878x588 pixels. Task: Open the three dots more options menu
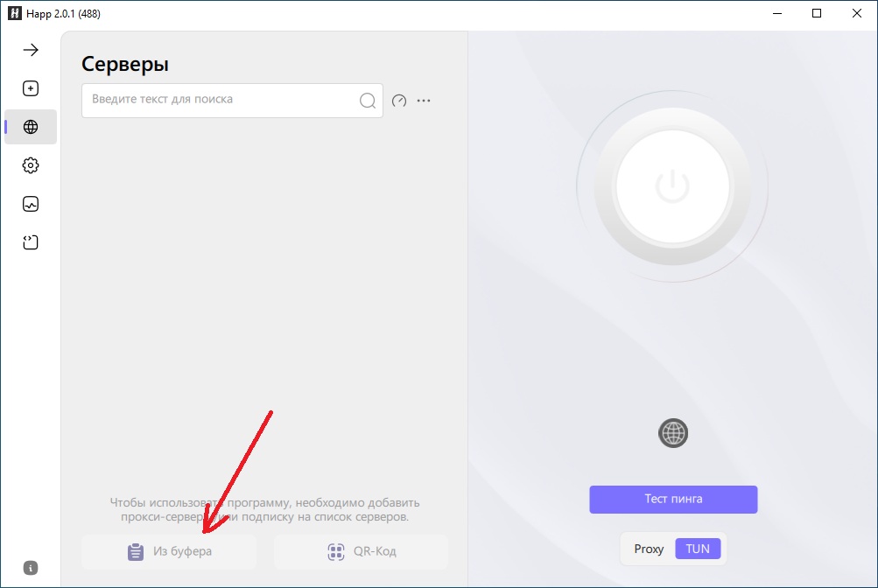[424, 101]
